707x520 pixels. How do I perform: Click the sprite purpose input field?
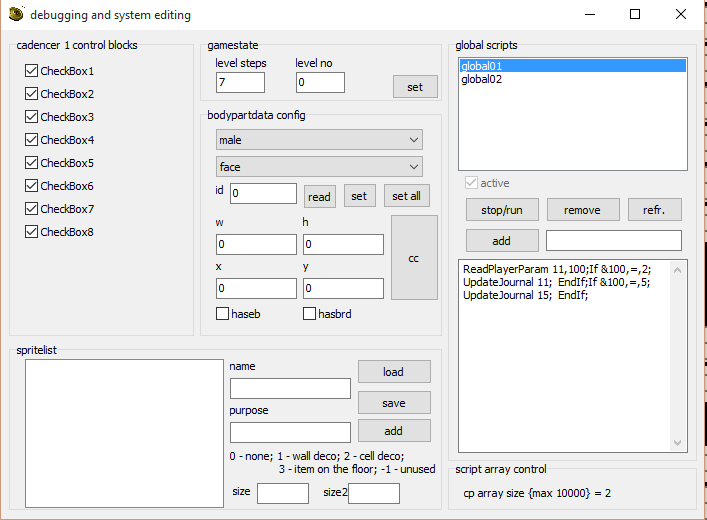[290, 433]
